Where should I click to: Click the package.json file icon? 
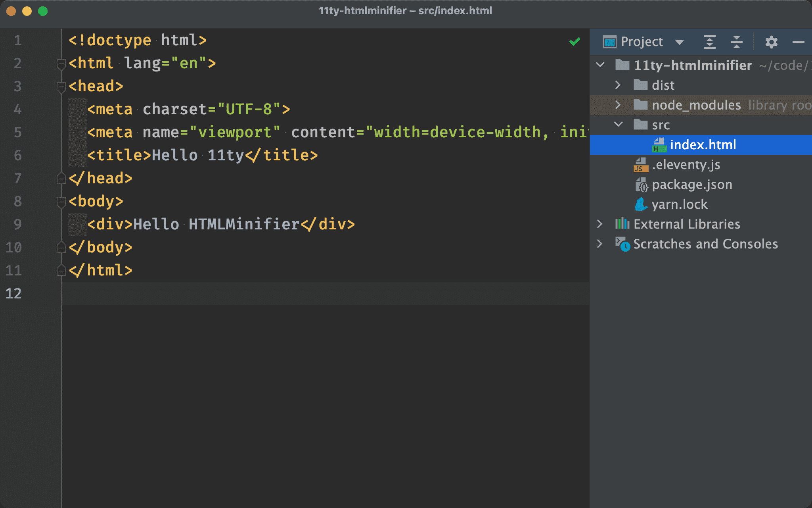pyautogui.click(x=641, y=185)
